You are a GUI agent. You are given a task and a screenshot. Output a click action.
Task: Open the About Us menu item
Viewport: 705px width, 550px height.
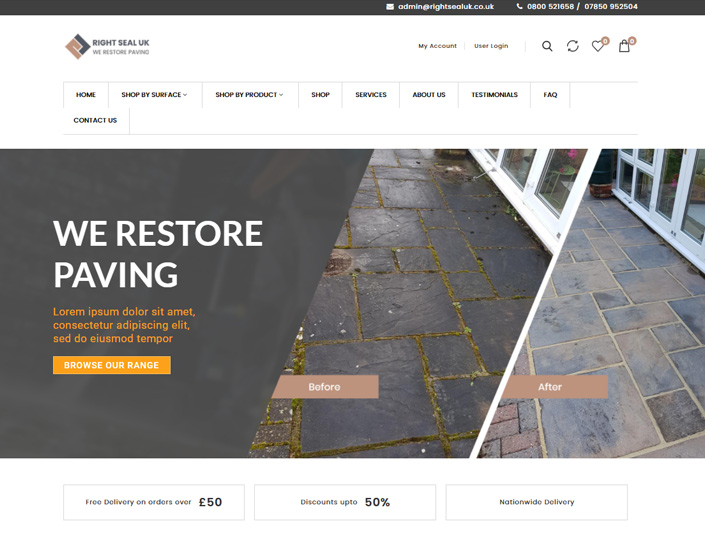pyautogui.click(x=428, y=95)
